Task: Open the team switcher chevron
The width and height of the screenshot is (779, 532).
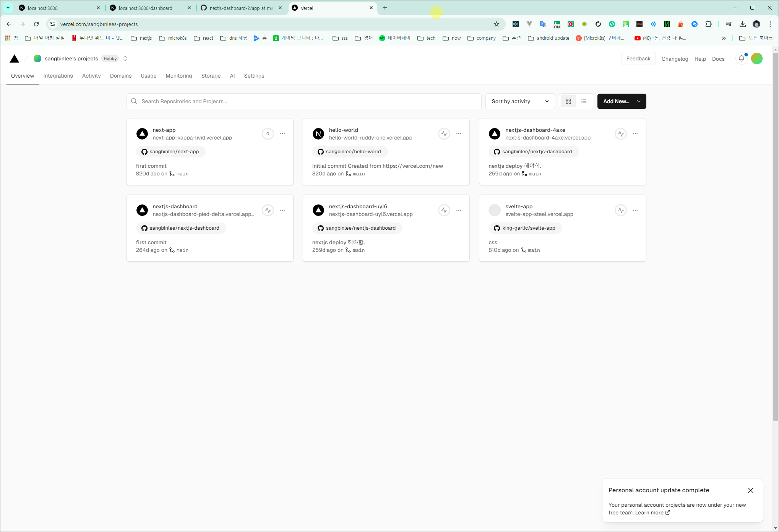Action: click(125, 58)
